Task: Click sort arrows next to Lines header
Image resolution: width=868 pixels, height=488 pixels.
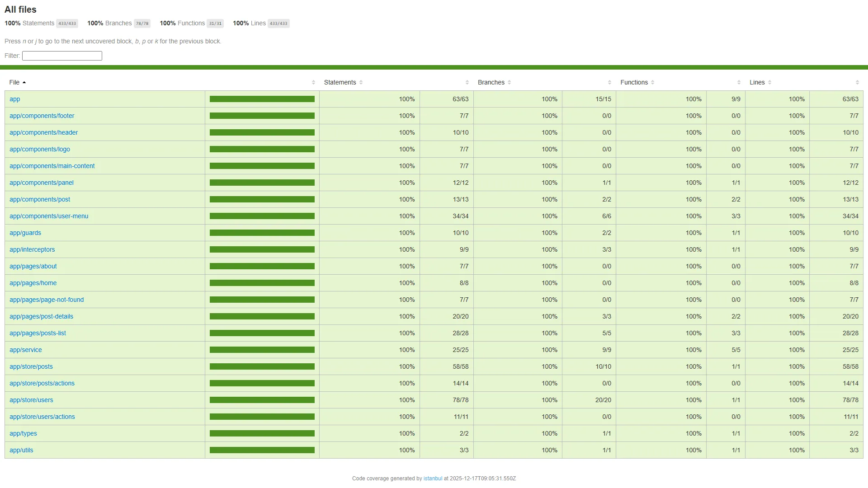Action: coord(769,82)
